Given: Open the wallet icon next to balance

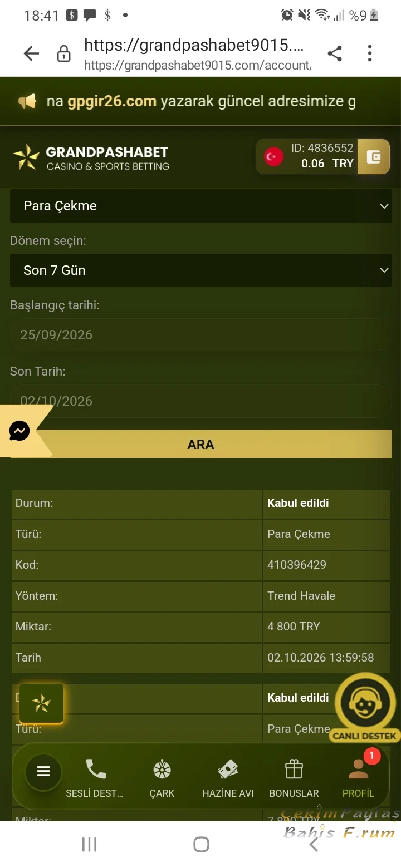Looking at the screenshot, I should pyautogui.click(x=373, y=157).
